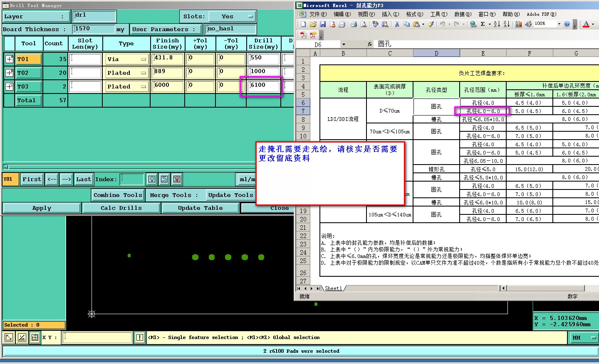The height and width of the screenshot is (364, 599).
Task: Open the Slots Yes dropdown
Action: (232, 17)
